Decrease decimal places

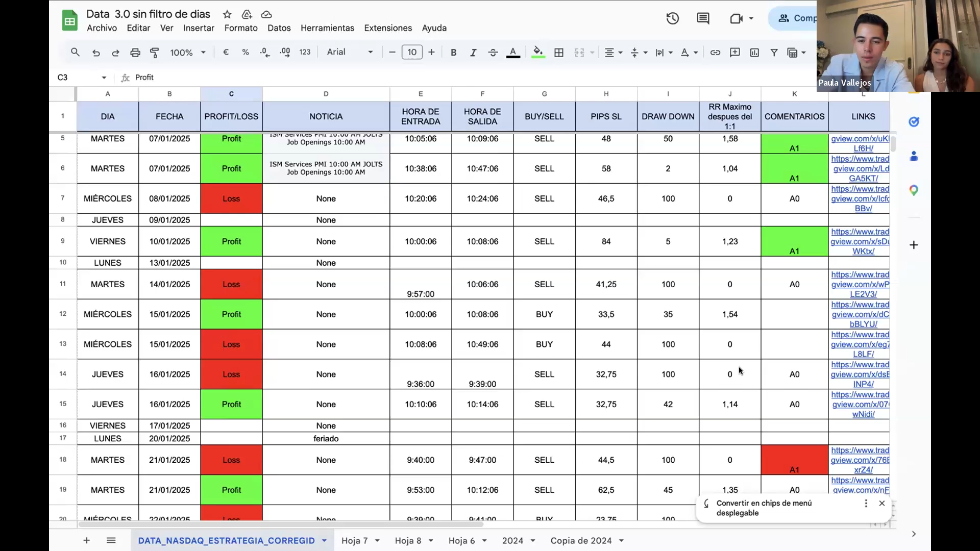265,52
